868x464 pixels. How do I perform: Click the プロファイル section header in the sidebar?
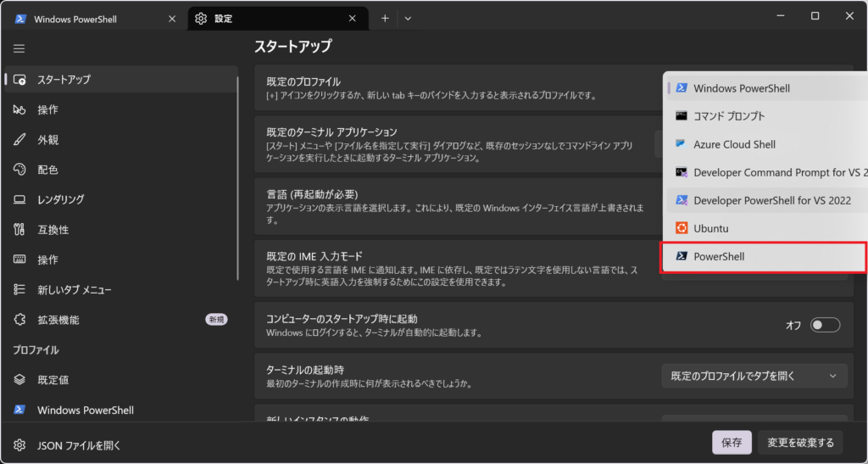pos(36,350)
